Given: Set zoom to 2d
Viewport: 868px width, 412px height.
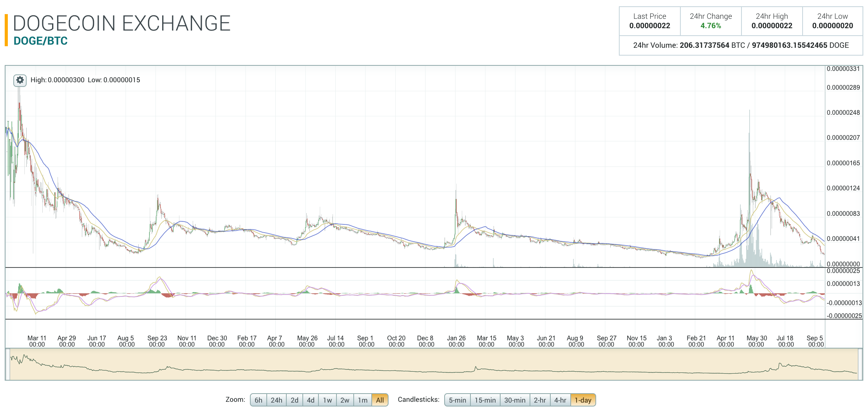Looking at the screenshot, I should tap(295, 400).
